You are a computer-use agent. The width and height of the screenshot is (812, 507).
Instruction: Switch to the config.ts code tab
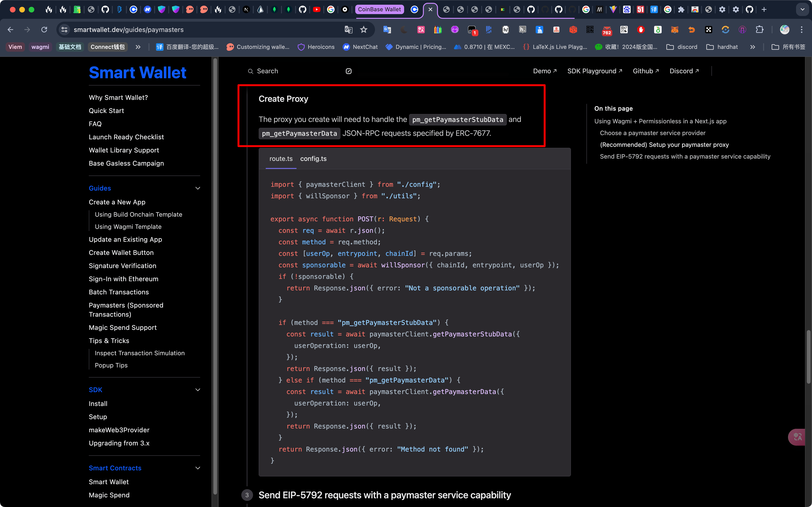click(313, 159)
